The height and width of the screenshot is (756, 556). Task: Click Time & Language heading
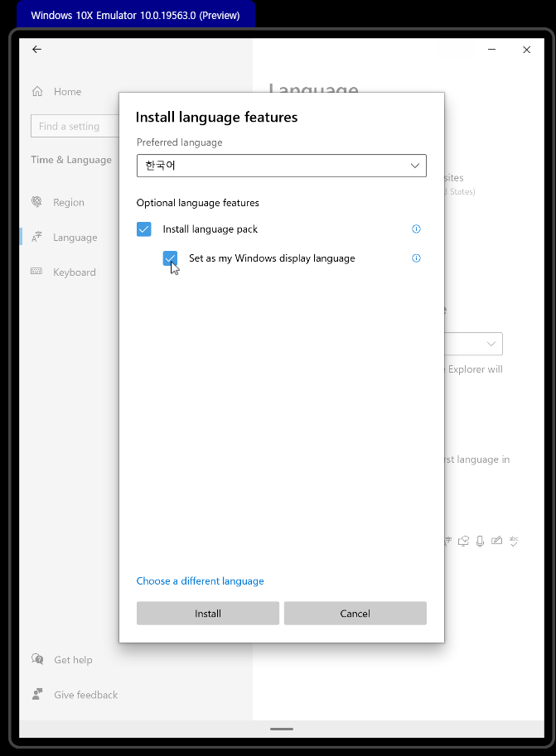pos(71,160)
